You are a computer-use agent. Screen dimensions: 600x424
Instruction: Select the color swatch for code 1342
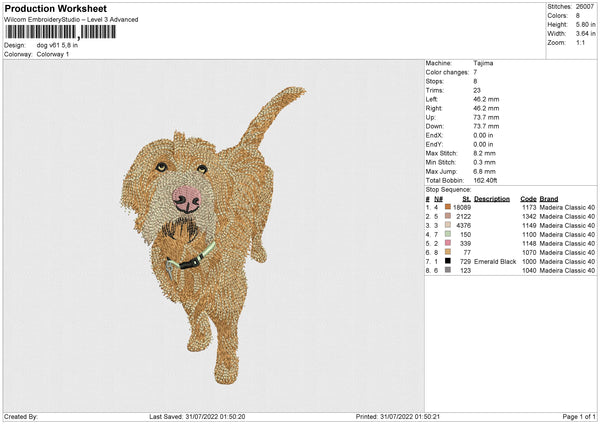[x=448, y=215]
